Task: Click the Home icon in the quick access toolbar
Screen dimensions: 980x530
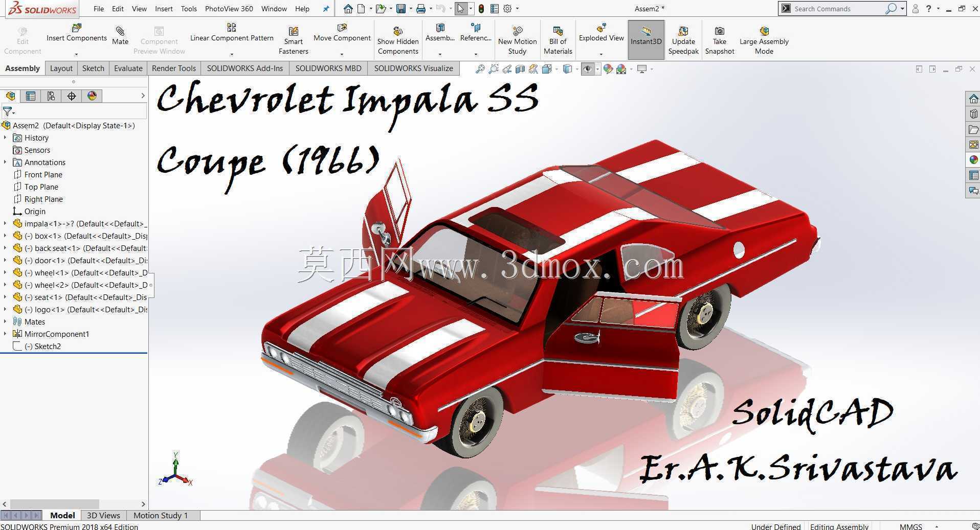Action: (x=348, y=9)
